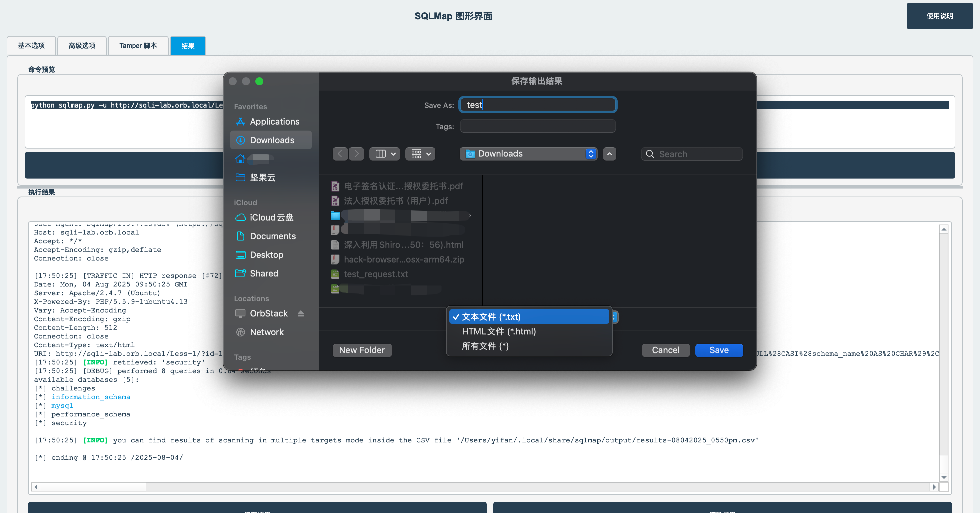
Task: Open the Tamper 脚本 tab
Action: pos(138,45)
